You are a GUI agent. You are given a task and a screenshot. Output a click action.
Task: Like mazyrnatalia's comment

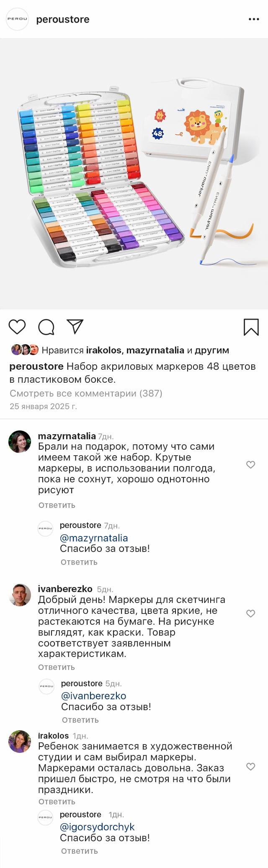pos(250,465)
